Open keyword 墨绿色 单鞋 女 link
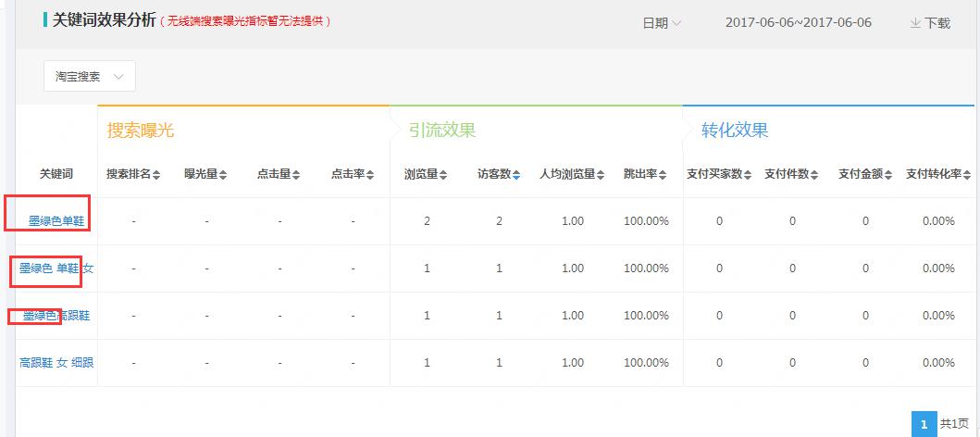 (56, 268)
